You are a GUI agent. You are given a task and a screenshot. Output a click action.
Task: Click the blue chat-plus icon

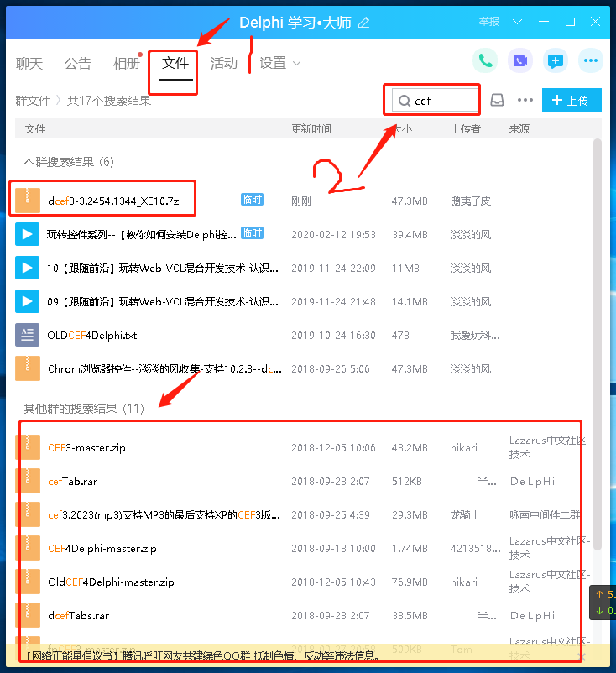(555, 60)
